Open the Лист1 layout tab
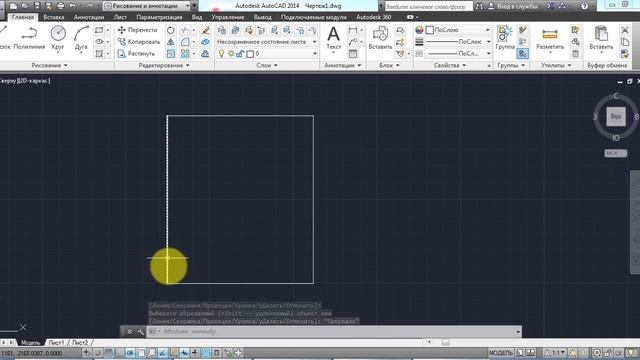This screenshot has width=640, height=360. click(56, 342)
